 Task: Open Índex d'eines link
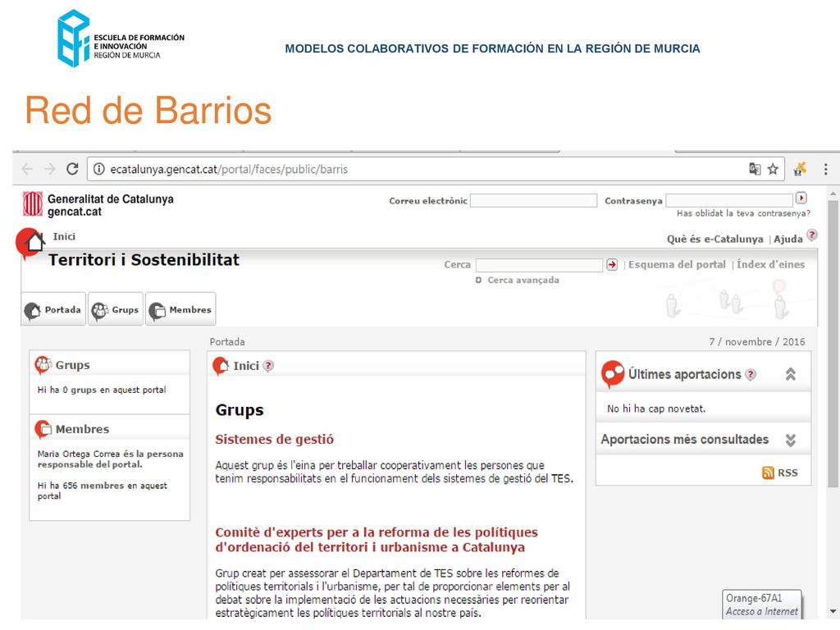(x=770, y=265)
